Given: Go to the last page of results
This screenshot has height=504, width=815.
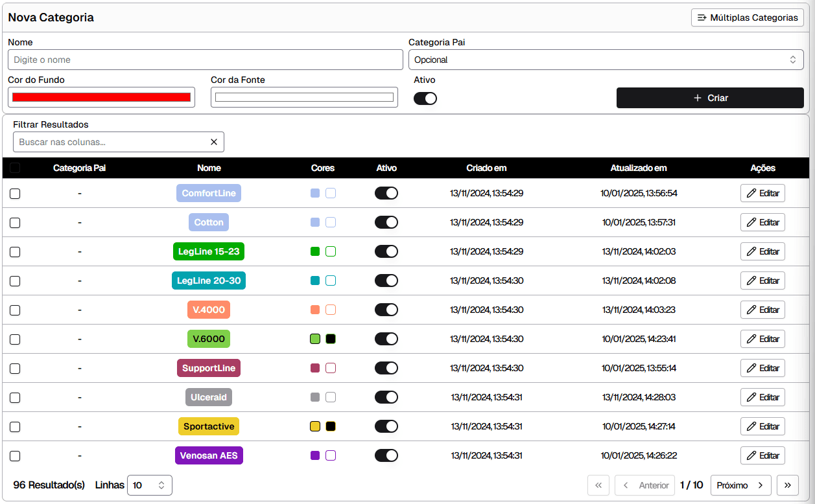Looking at the screenshot, I should [788, 485].
